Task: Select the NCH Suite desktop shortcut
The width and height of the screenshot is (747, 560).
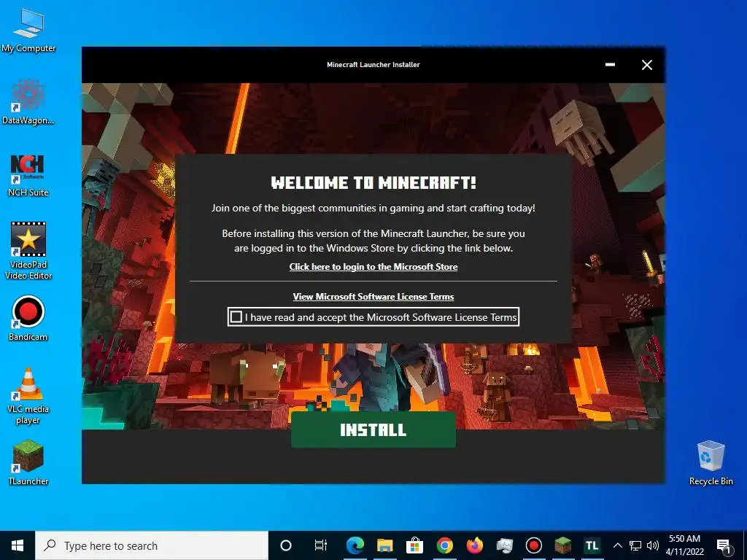Action: click(x=28, y=176)
